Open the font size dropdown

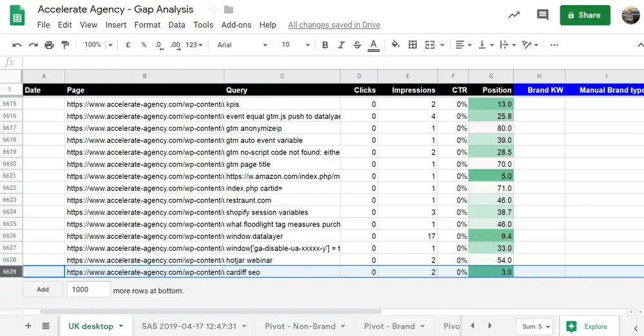point(296,45)
